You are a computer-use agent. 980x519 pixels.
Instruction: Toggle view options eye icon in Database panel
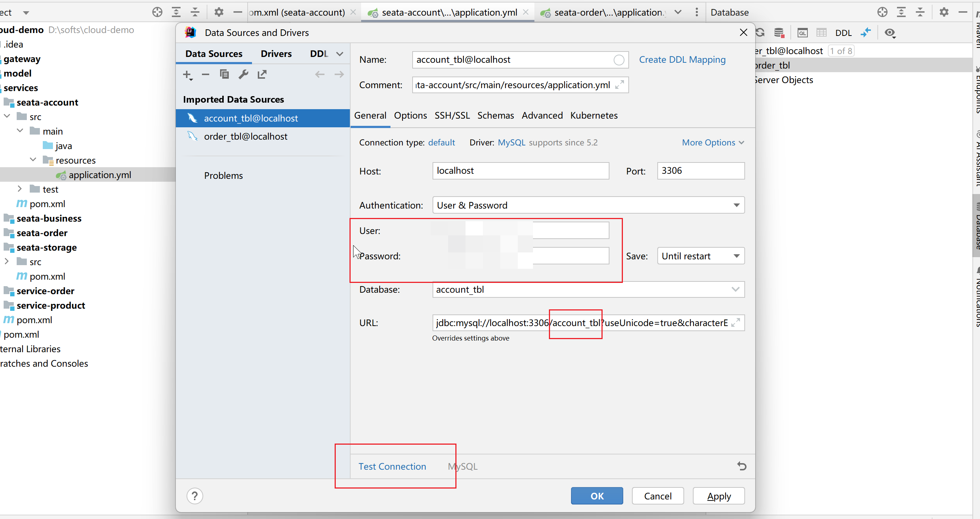coord(890,33)
